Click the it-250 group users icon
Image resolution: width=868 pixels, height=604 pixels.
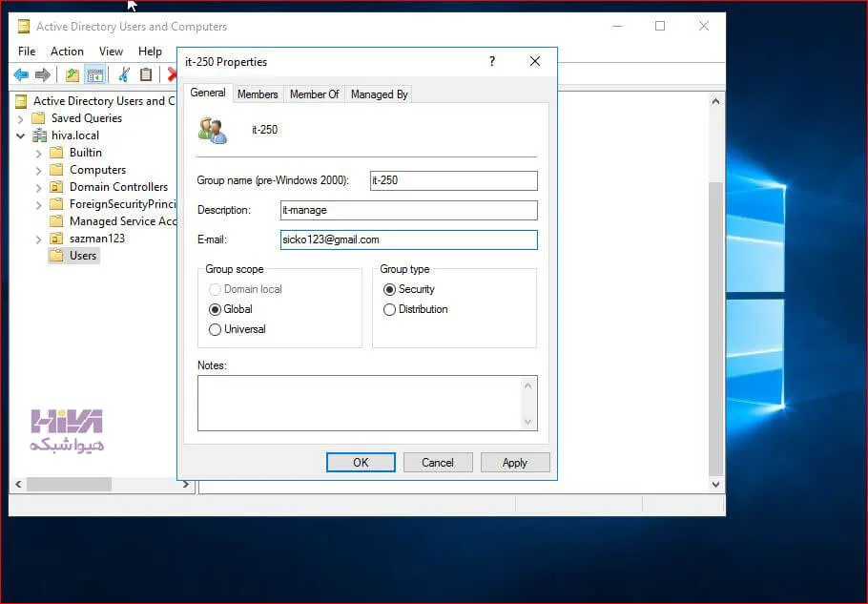[x=213, y=131]
